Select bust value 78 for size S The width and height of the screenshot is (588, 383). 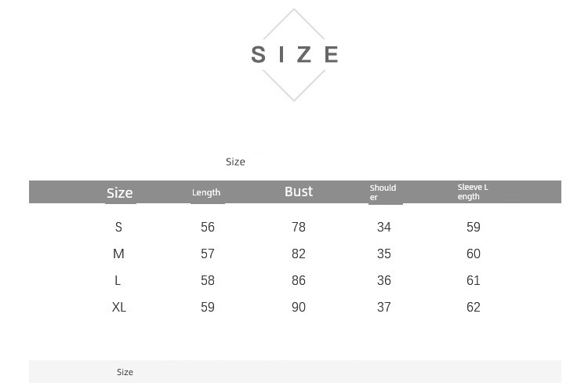tap(299, 227)
